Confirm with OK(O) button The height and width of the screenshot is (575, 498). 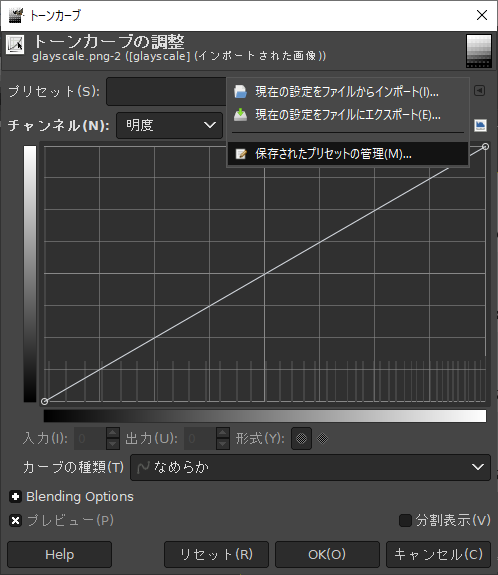[x=327, y=554]
